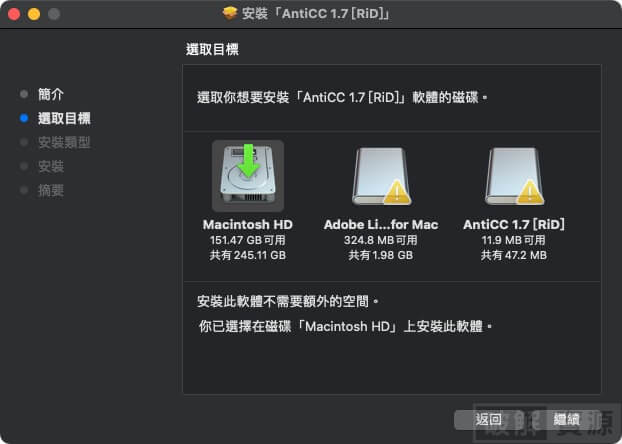This screenshot has height=444, width=622.
Task: Click the installer package icon in title bar
Action: coord(230,13)
